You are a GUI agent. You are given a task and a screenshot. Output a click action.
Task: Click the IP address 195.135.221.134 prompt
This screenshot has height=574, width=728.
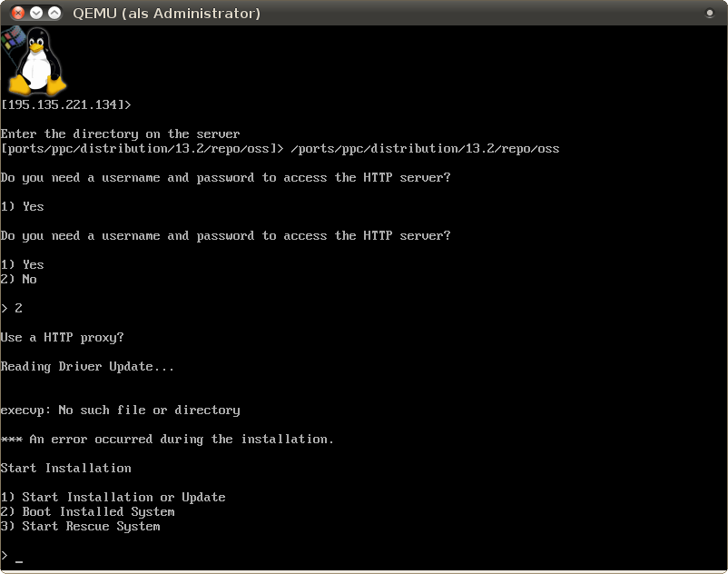65,104
